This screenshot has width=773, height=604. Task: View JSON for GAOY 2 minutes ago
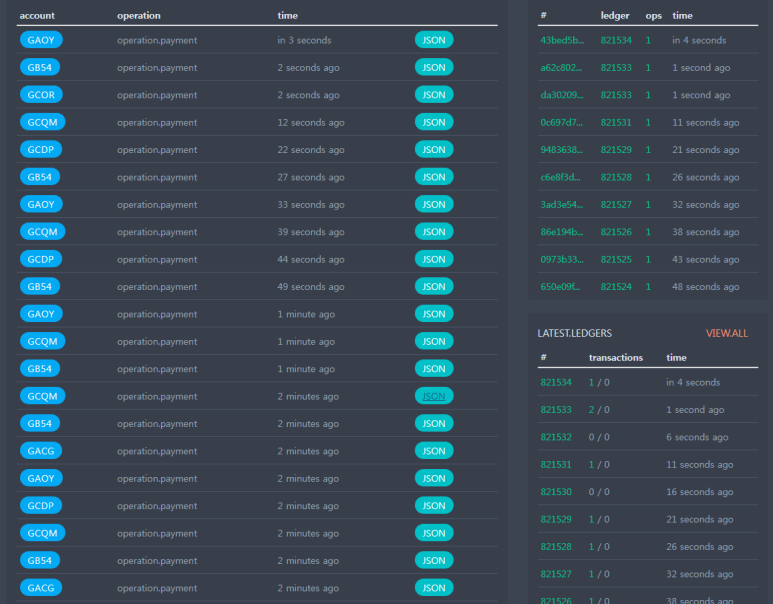(434, 478)
